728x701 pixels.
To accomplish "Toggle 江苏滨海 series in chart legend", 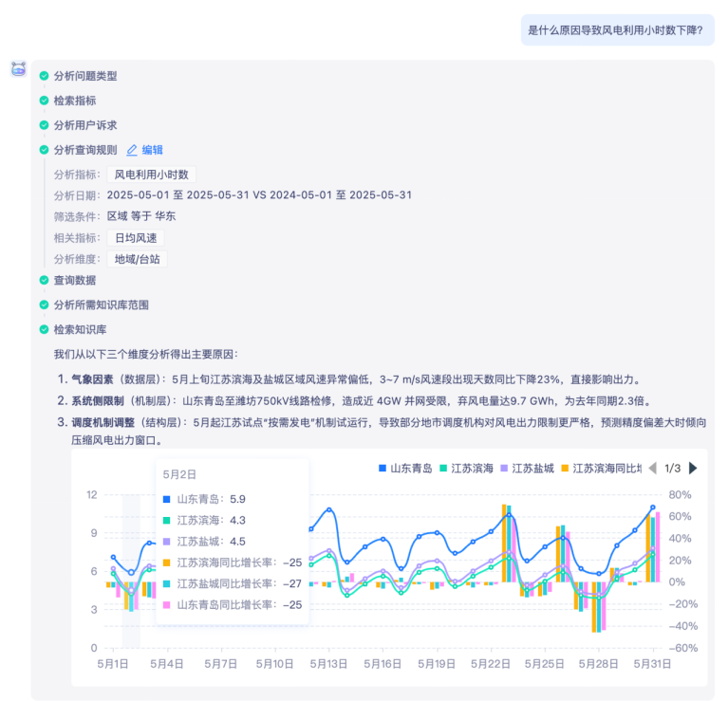I will 466,468.
